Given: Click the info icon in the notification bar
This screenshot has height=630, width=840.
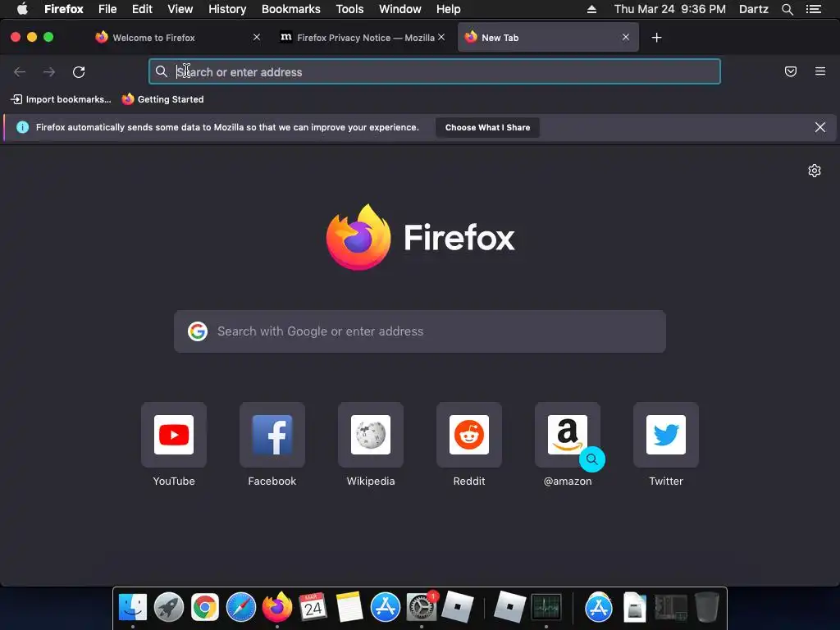Looking at the screenshot, I should point(22,127).
